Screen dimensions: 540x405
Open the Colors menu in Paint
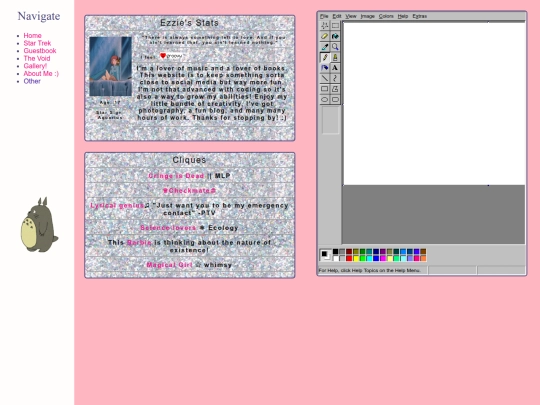click(x=386, y=16)
